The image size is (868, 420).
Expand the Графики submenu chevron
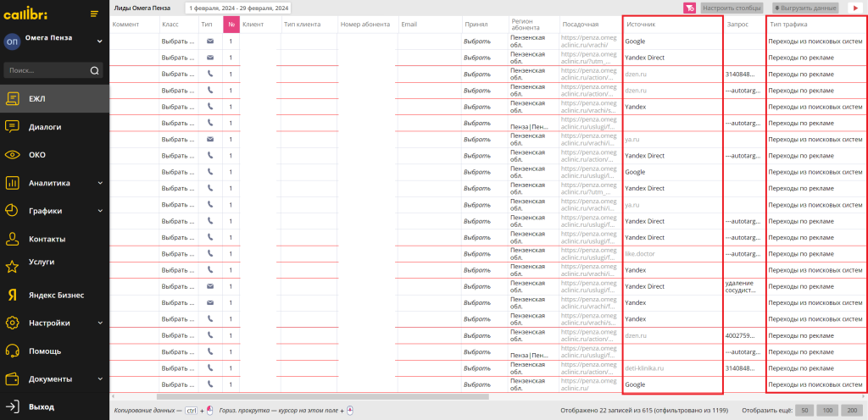(x=100, y=211)
